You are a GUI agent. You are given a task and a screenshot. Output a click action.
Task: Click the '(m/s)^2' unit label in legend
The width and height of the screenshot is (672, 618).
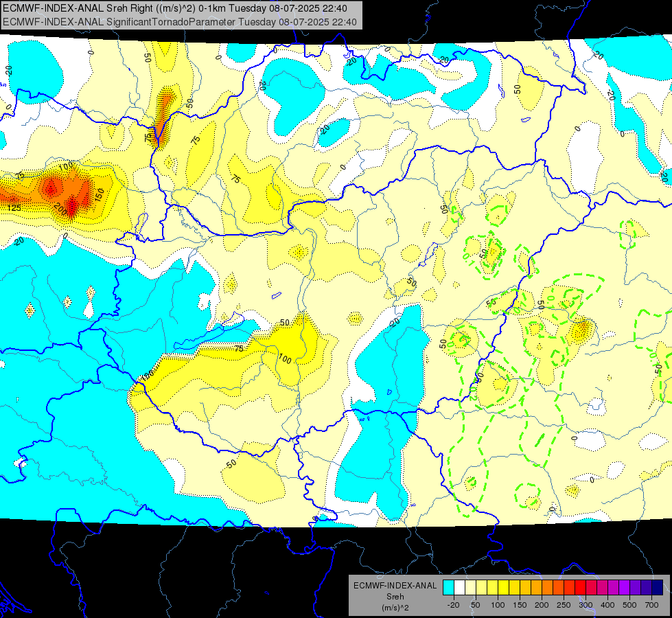395,608
